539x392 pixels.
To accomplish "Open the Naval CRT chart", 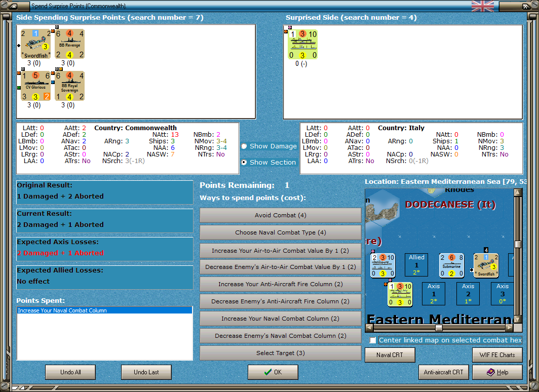I will coord(390,355).
